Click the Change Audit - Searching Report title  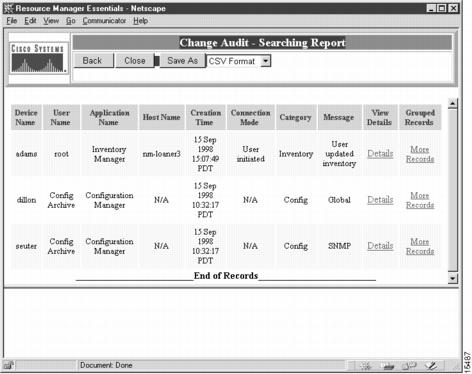(262, 43)
